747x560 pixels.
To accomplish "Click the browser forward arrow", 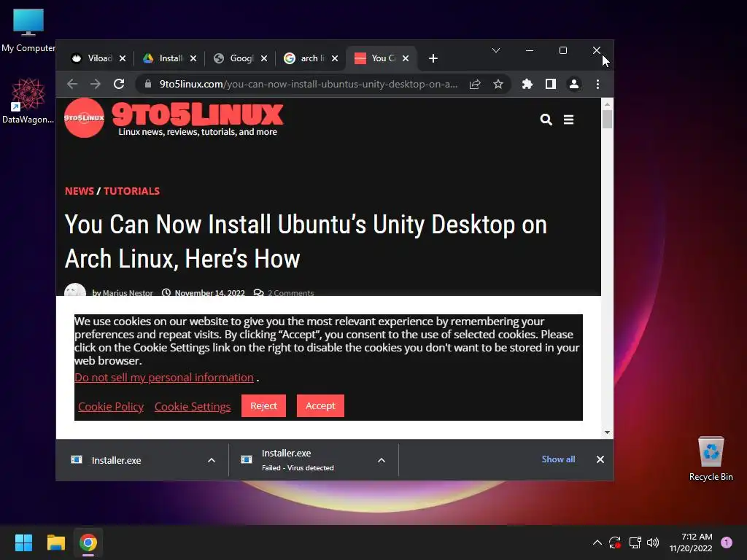I will pyautogui.click(x=96, y=85).
